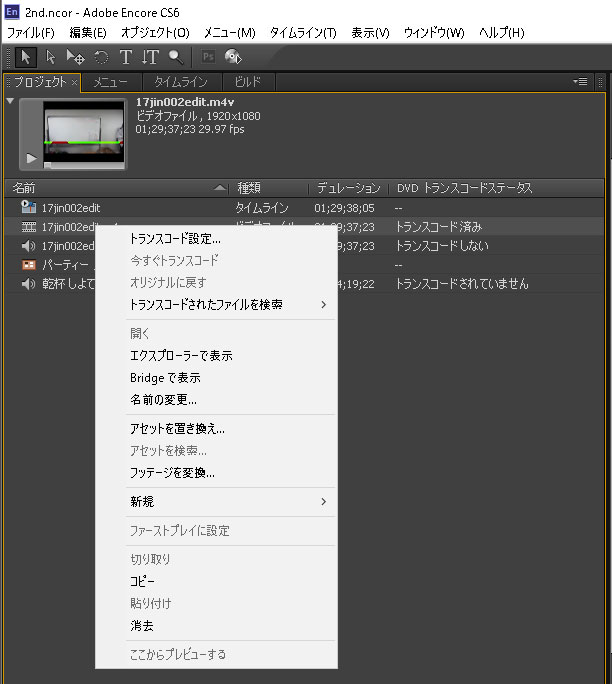Play the preview thumbnail video
612x684 pixels.
click(x=31, y=158)
